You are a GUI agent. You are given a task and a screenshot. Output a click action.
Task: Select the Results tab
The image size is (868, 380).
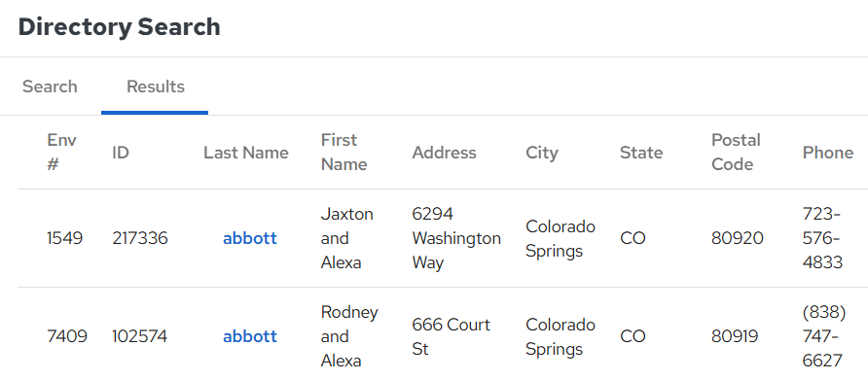(x=155, y=86)
